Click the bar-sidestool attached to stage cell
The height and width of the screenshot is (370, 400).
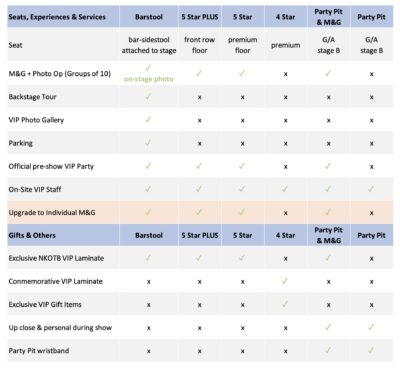tap(149, 45)
